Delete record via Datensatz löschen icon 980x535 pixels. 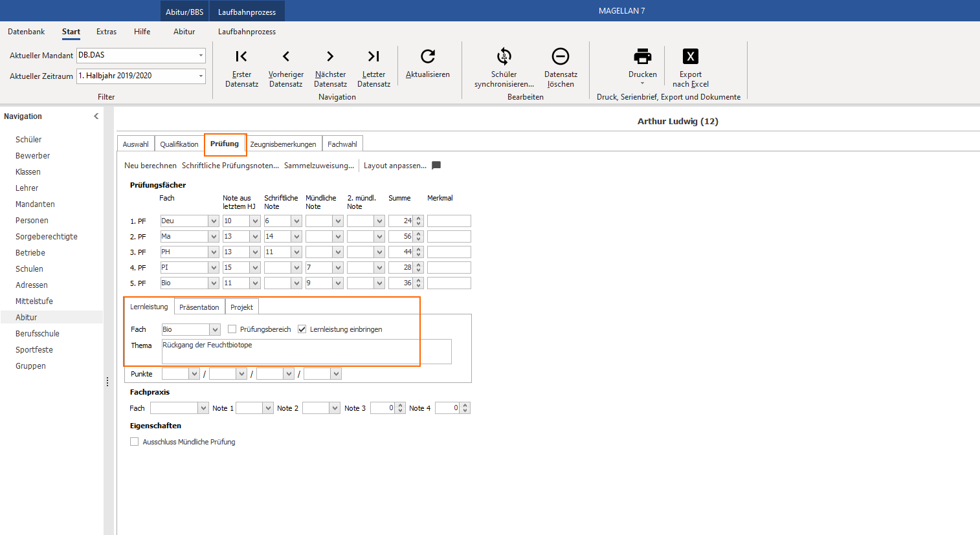[561, 56]
